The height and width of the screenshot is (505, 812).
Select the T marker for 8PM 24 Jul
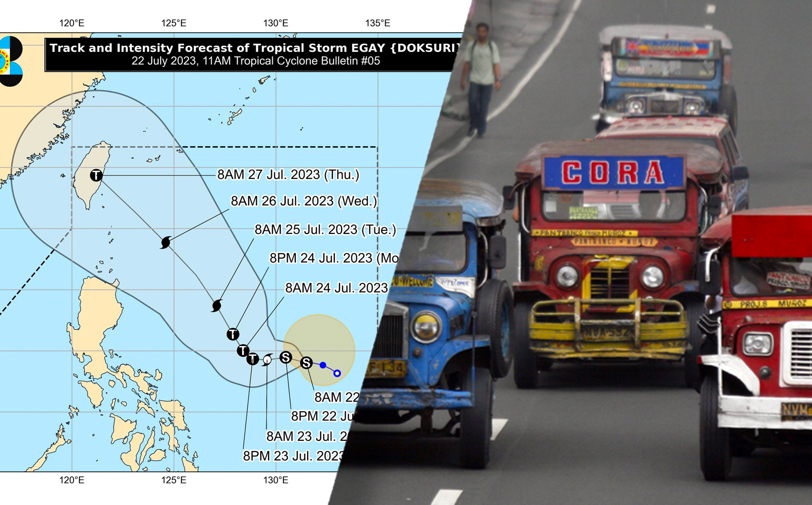pyautogui.click(x=233, y=335)
